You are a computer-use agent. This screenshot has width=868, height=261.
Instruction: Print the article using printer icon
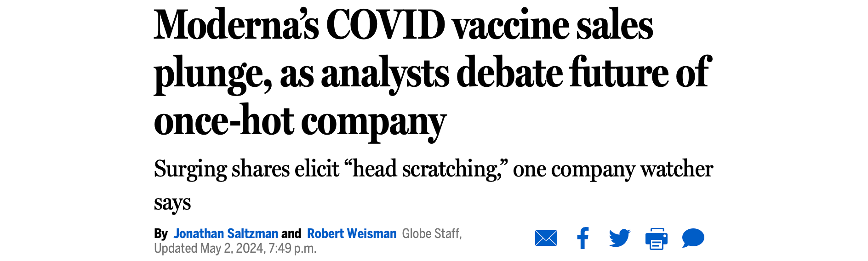tap(657, 238)
